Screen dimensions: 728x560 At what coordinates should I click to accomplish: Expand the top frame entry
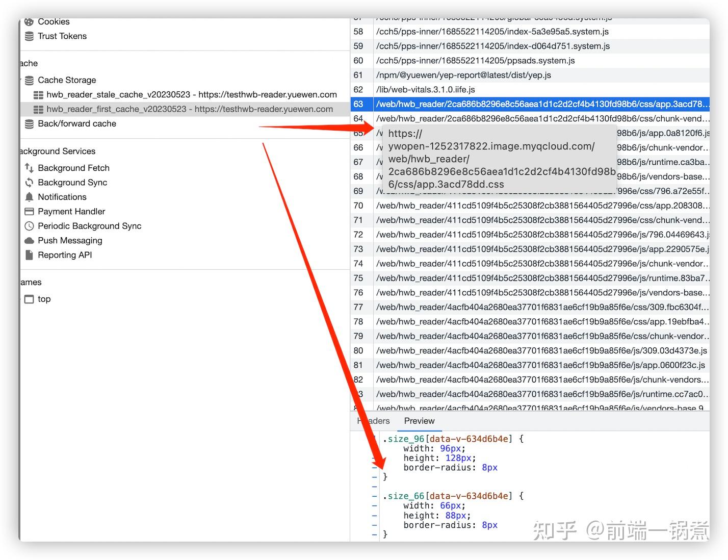click(x=20, y=299)
